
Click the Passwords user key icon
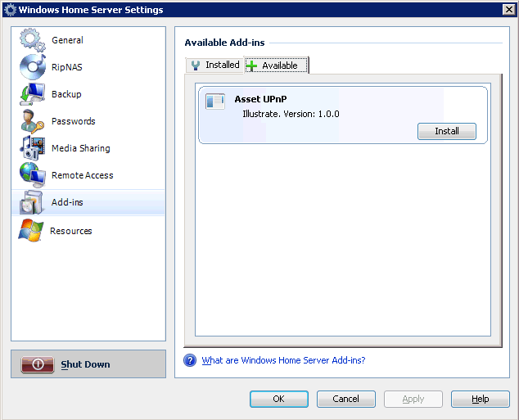(33, 121)
